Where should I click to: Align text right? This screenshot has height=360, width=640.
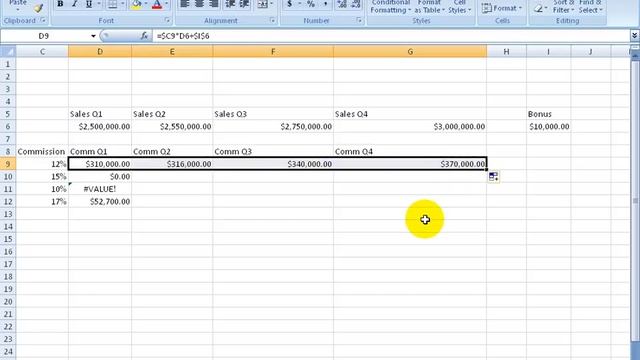pyautogui.click(x=213, y=4)
